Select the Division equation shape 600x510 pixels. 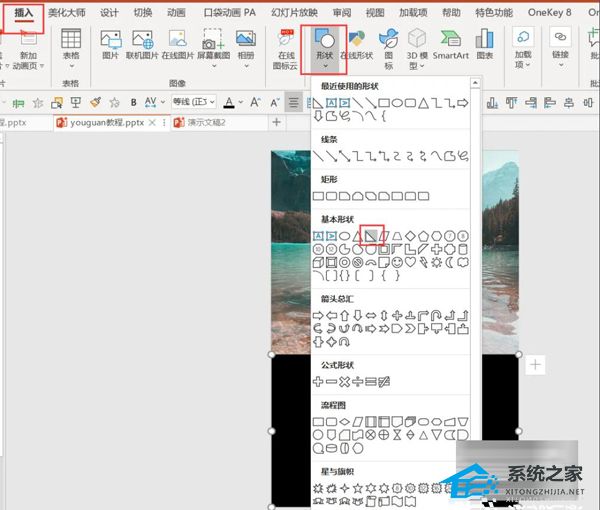(357, 381)
